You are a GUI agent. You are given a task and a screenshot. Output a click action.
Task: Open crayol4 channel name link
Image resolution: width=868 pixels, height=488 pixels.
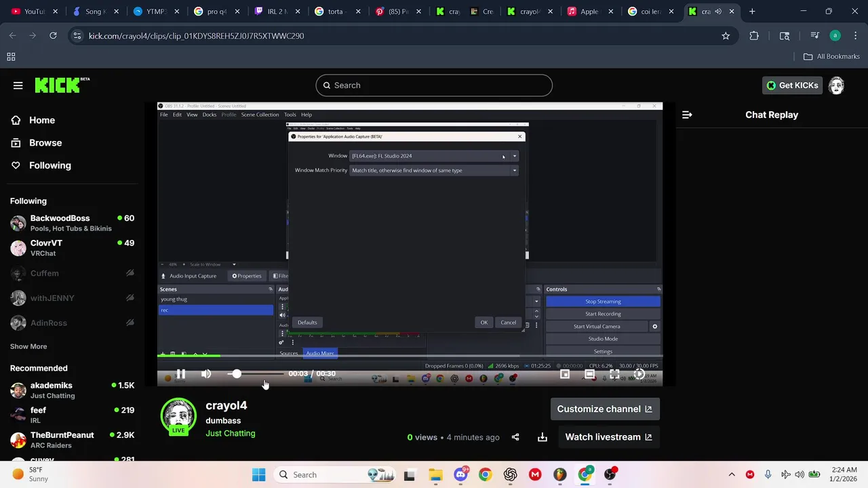[226, 405]
